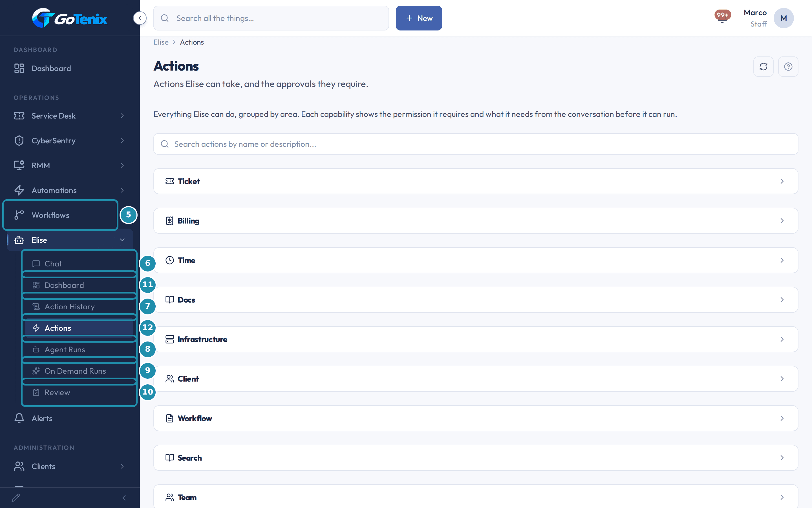Click the Billing receipt icon
The height and width of the screenshot is (508, 812).
tap(170, 221)
